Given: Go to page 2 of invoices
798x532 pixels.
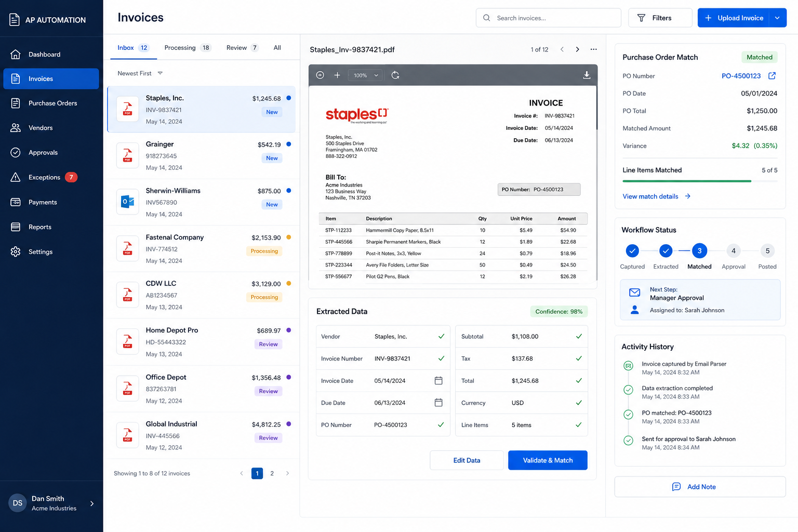Looking at the screenshot, I should click(272, 473).
